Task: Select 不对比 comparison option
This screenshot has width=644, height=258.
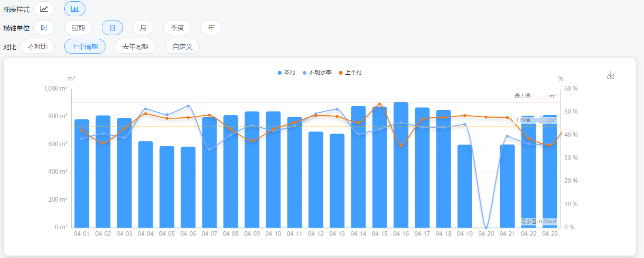Action: coord(38,46)
